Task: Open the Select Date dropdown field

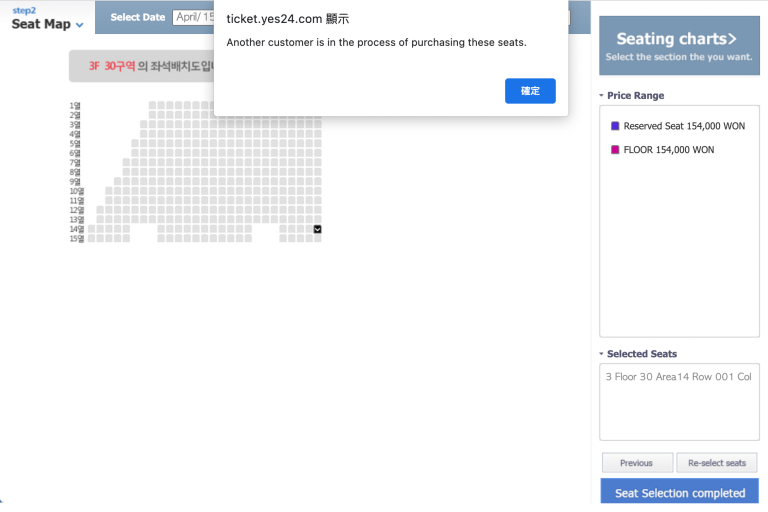Action: pyautogui.click(x=194, y=17)
